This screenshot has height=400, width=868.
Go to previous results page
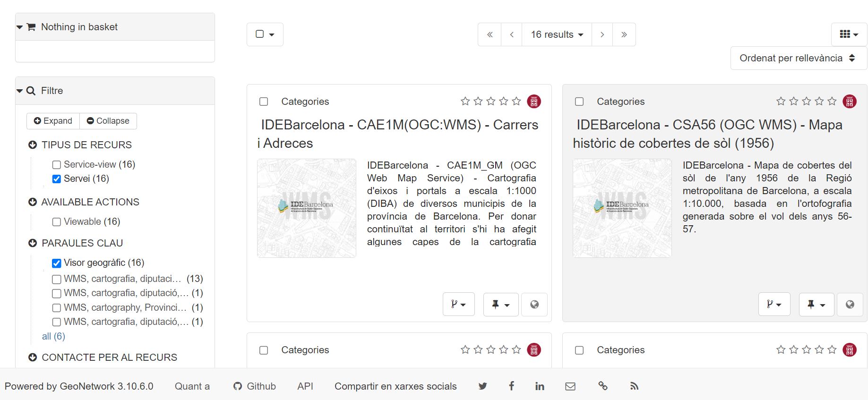coord(512,34)
